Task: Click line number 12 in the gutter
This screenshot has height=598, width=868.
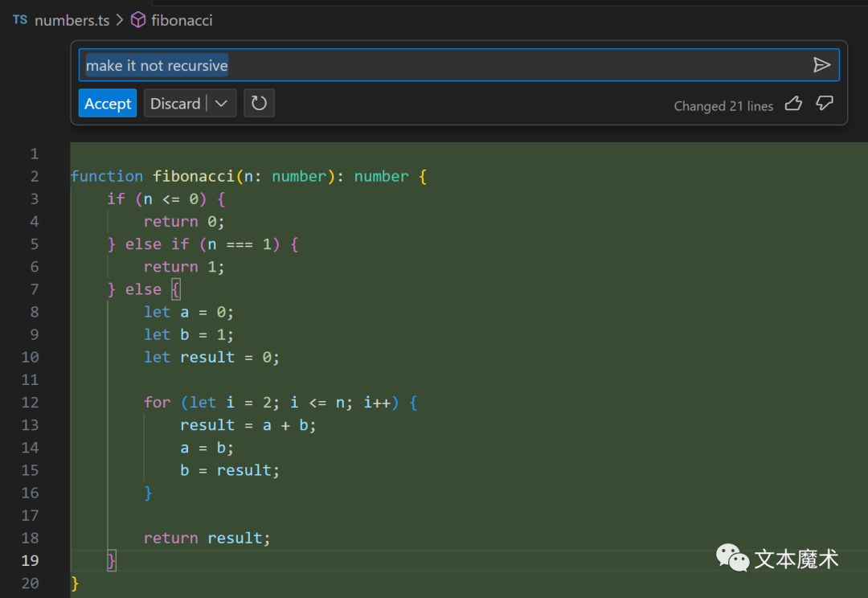Action: pyautogui.click(x=30, y=402)
